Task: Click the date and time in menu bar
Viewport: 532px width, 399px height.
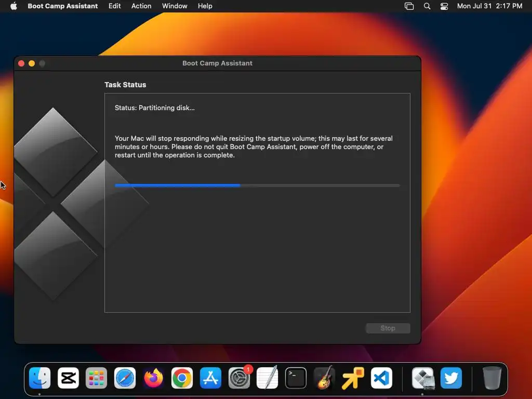Action: (489, 6)
